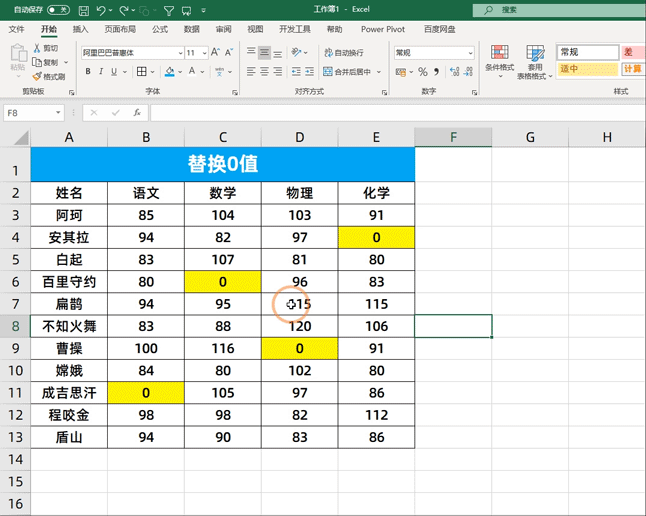Screen dimensions: 646x516
Task: Apply the 差 cell style
Action: (x=633, y=52)
